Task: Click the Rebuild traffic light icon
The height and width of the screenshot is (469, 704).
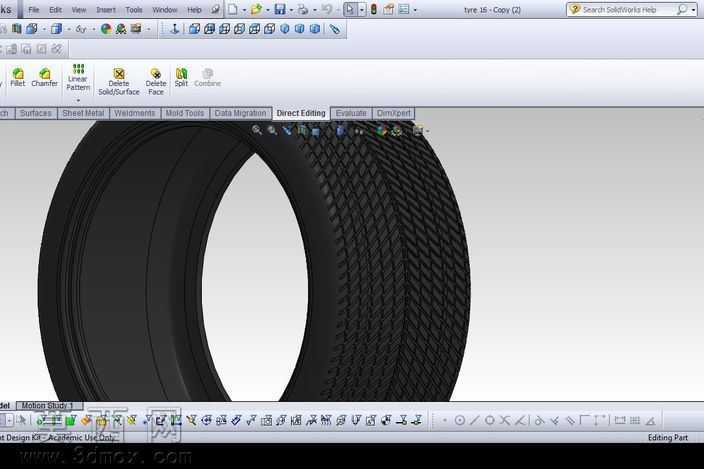Action: pyautogui.click(x=374, y=9)
